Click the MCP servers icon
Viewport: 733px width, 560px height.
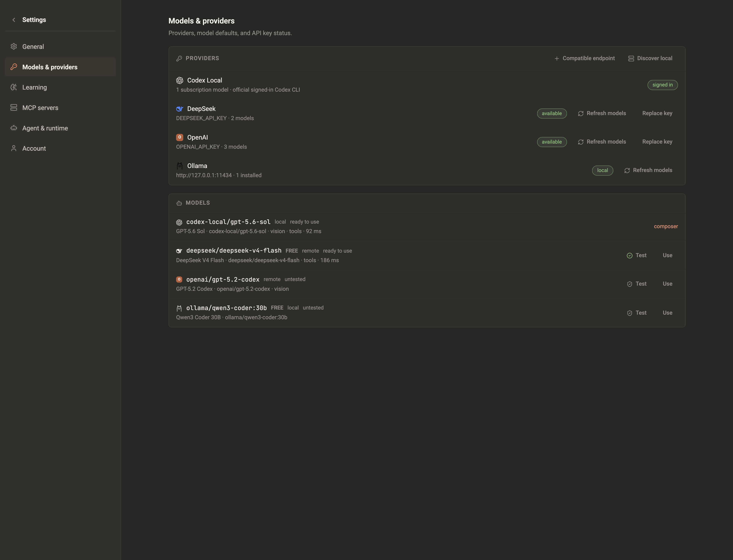point(14,108)
